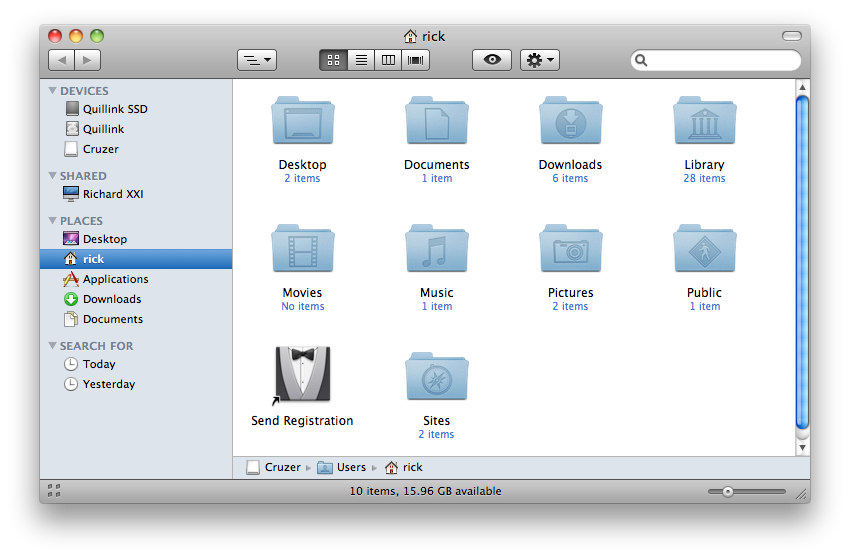Switch to icon view
850x558 pixels.
[x=333, y=60]
